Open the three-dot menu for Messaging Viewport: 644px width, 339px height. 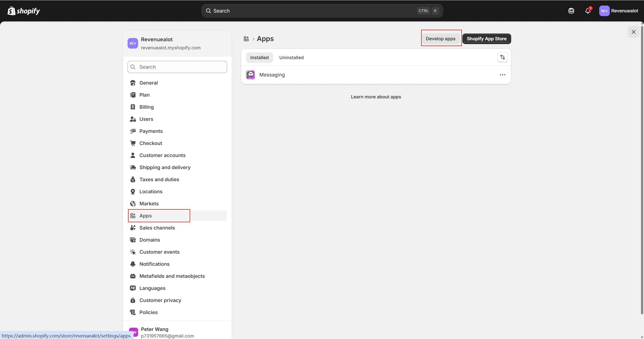[502, 74]
